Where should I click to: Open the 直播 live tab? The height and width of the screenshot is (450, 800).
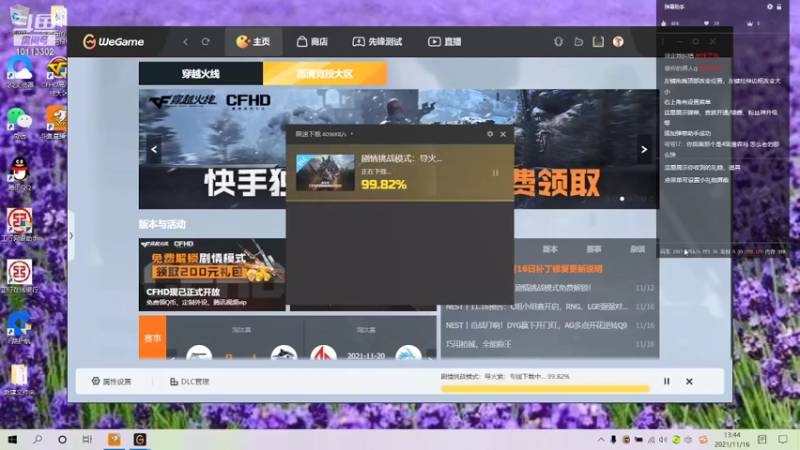point(445,41)
